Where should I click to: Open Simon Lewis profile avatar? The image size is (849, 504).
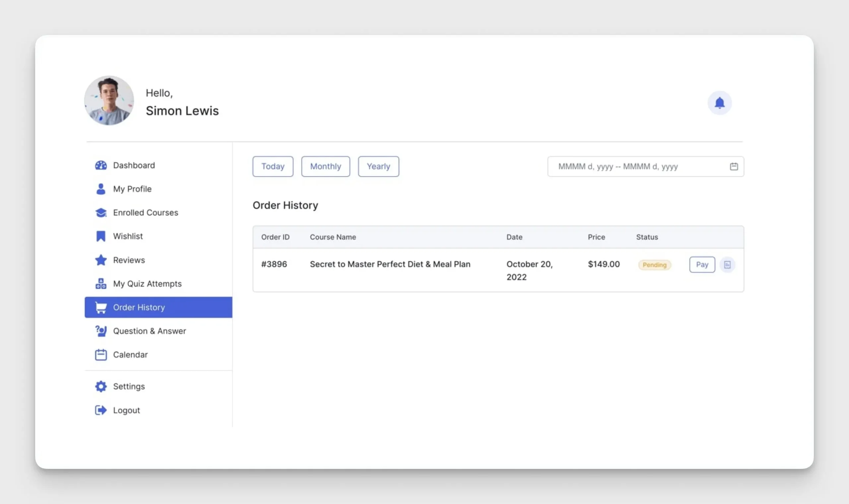[109, 100]
